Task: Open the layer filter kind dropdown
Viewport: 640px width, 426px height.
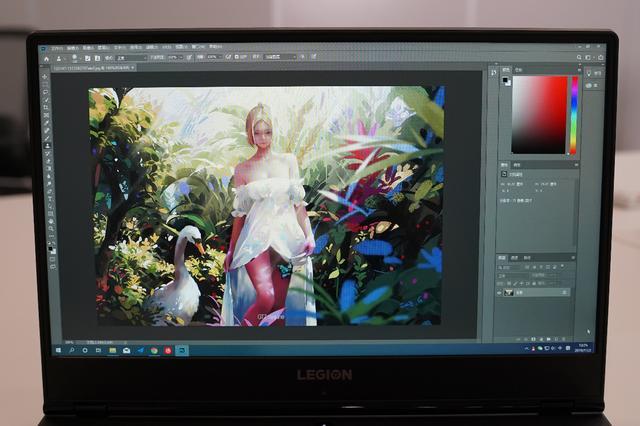Action: (x=511, y=267)
